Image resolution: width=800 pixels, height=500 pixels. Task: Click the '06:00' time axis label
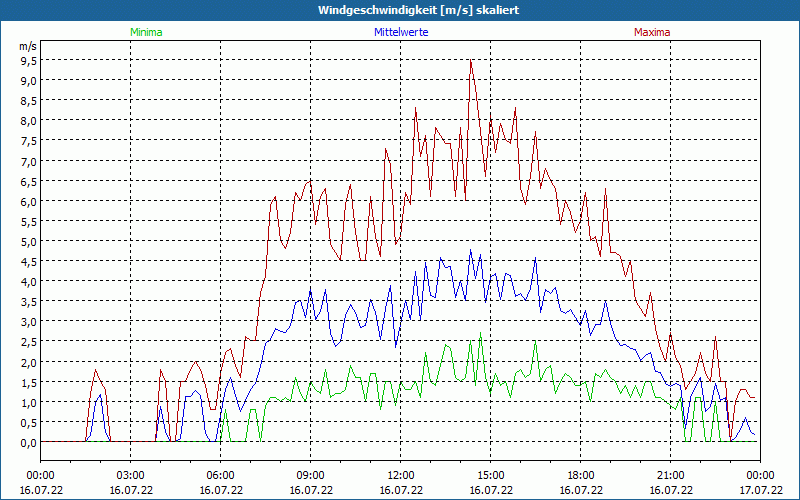point(220,476)
